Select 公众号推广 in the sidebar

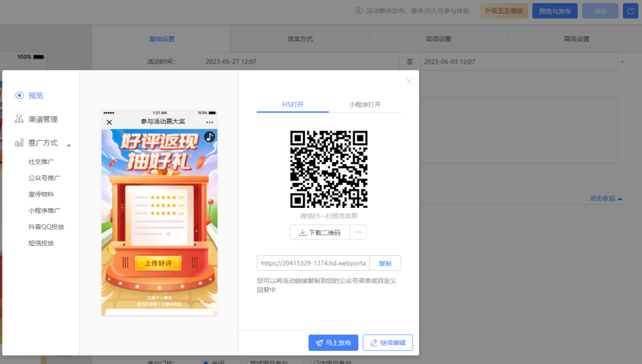tap(44, 178)
